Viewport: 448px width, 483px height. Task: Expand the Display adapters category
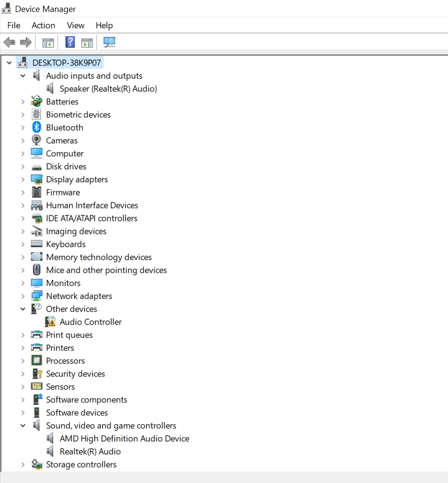tap(23, 179)
